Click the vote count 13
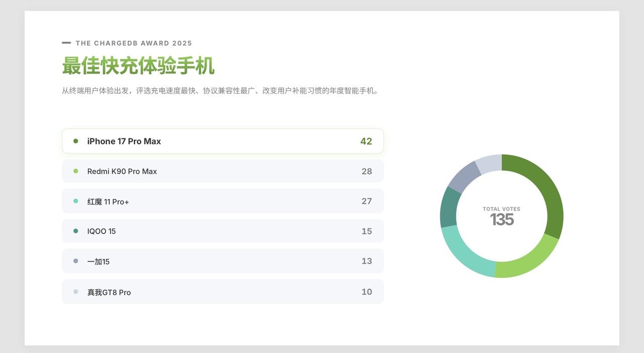Screen dimensions: 644x353 tap(367, 261)
